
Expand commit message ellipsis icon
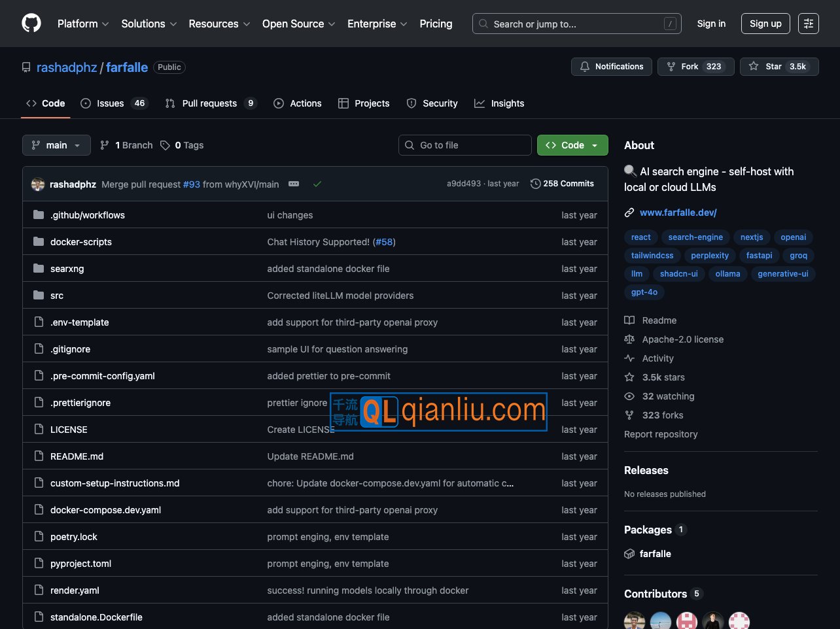pos(294,184)
